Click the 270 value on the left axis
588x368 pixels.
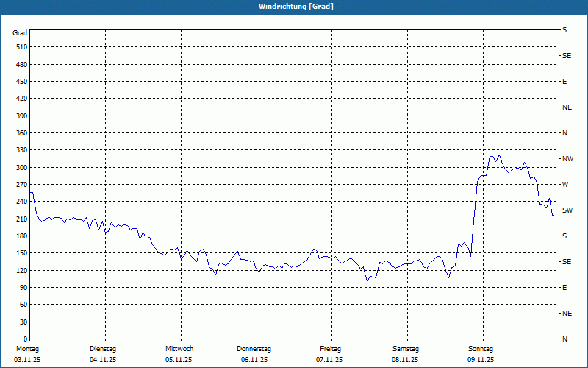coord(22,185)
